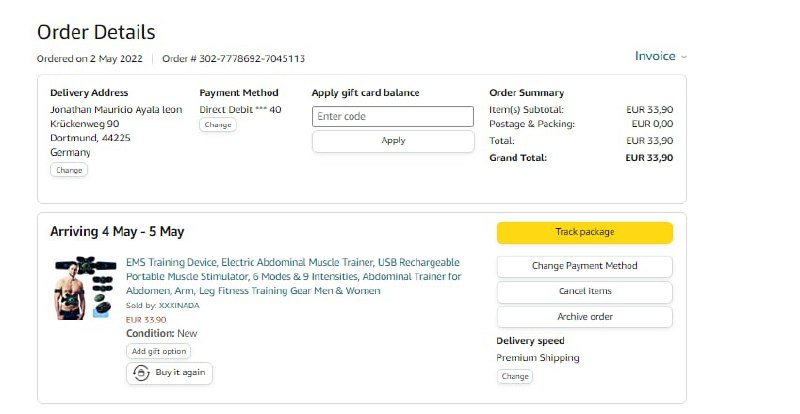Archive this order

pyautogui.click(x=584, y=317)
